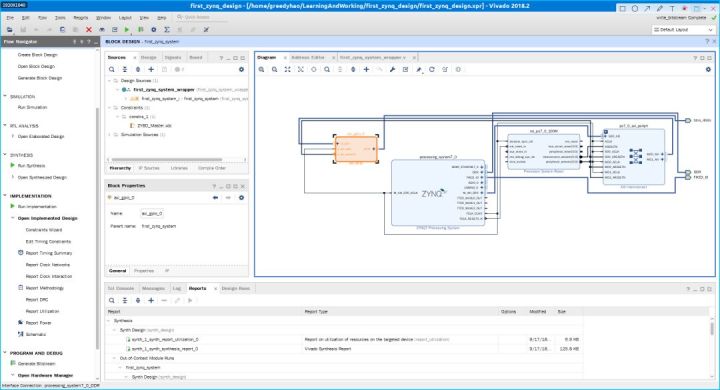720x390 pixels.
Task: Switch to the Messages tab
Action: pos(153,288)
